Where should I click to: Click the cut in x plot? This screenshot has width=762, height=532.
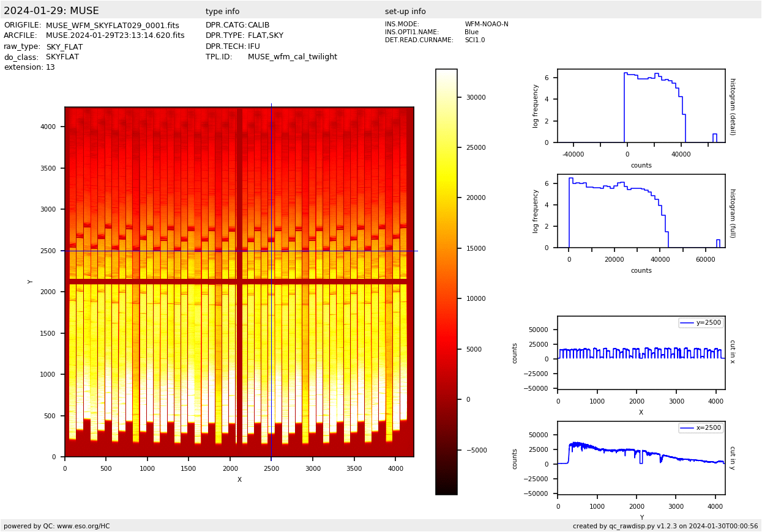[641, 353]
